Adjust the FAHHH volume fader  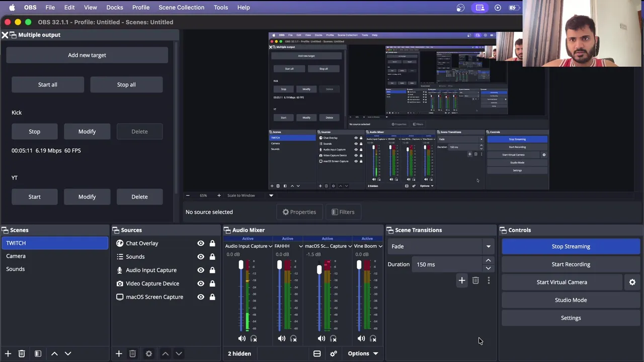tap(280, 265)
